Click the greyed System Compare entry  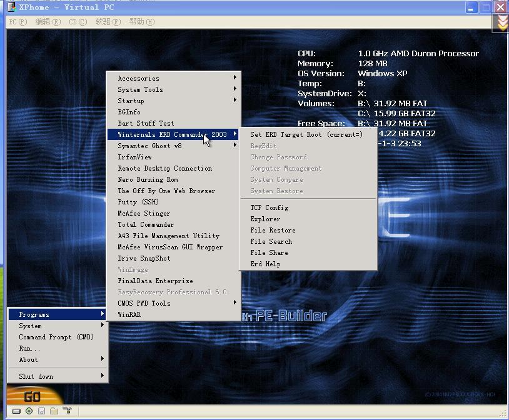[x=308, y=179]
